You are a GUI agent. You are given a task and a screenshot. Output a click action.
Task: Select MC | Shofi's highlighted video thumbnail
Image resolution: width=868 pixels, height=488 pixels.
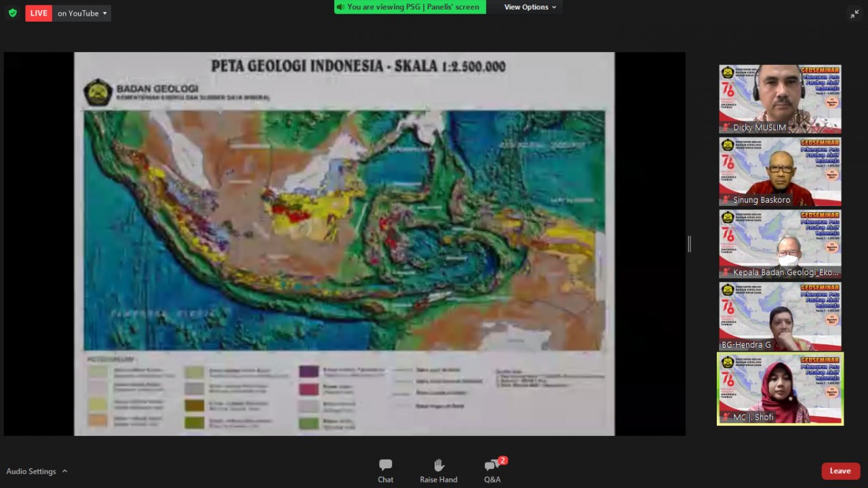tap(780, 388)
